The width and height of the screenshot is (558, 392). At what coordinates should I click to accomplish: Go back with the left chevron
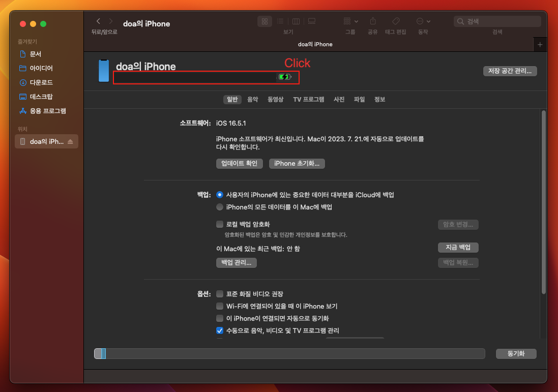pyautogui.click(x=98, y=21)
